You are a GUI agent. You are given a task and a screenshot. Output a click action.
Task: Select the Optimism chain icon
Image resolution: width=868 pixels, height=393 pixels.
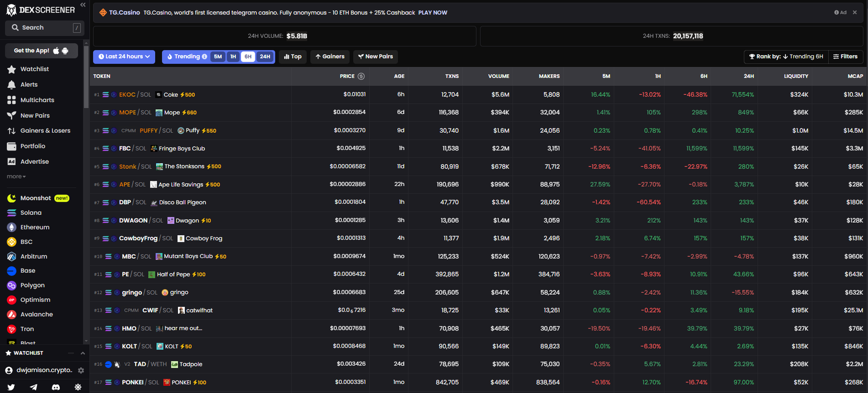click(x=11, y=300)
